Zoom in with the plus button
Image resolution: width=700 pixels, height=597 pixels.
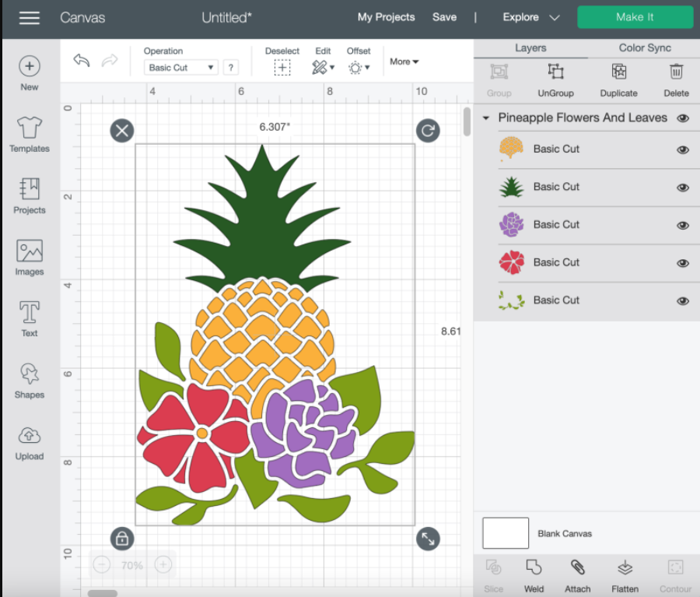(163, 565)
